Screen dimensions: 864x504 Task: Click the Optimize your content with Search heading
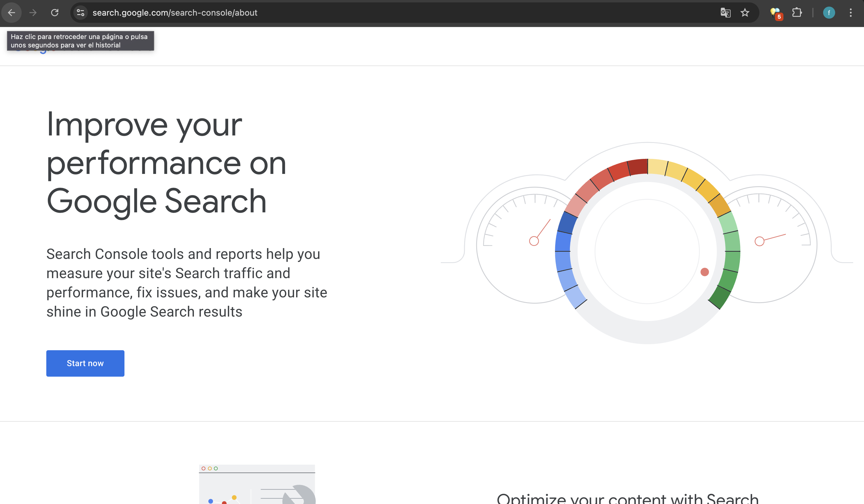pyautogui.click(x=627, y=499)
